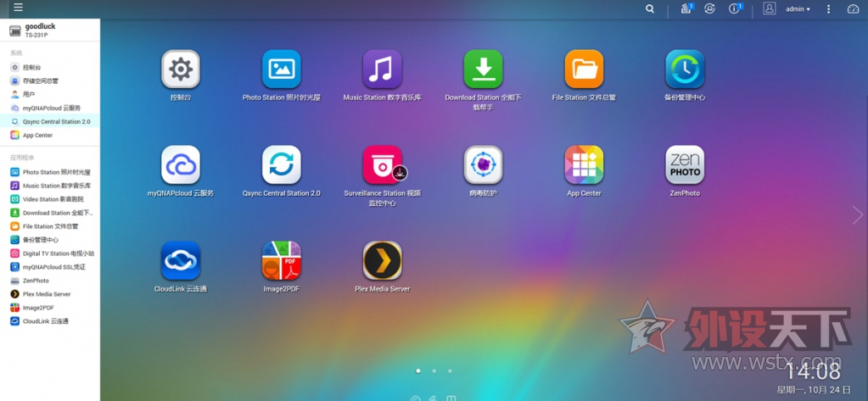Open Image2PDF in sidebar list

[x=50, y=308]
